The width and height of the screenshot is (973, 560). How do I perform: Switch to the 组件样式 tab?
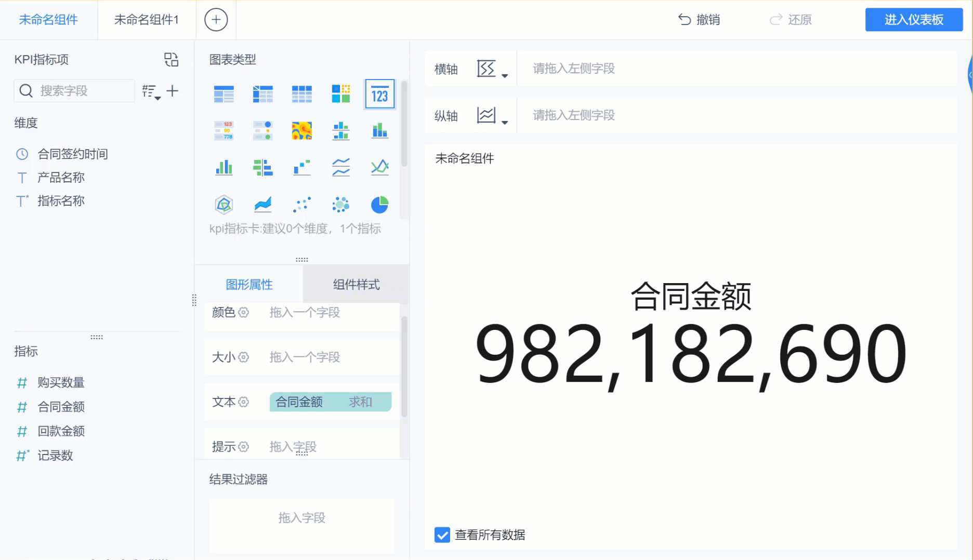[356, 284]
